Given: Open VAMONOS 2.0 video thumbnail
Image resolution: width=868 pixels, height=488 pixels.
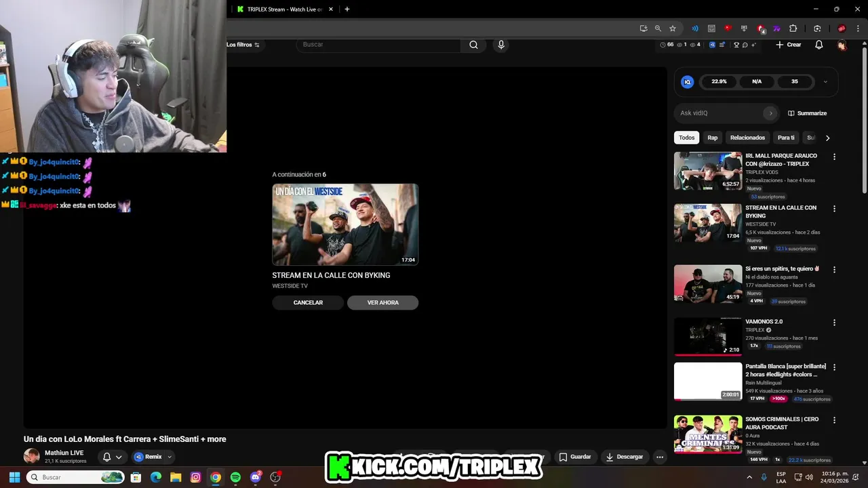Looking at the screenshot, I should click(708, 336).
